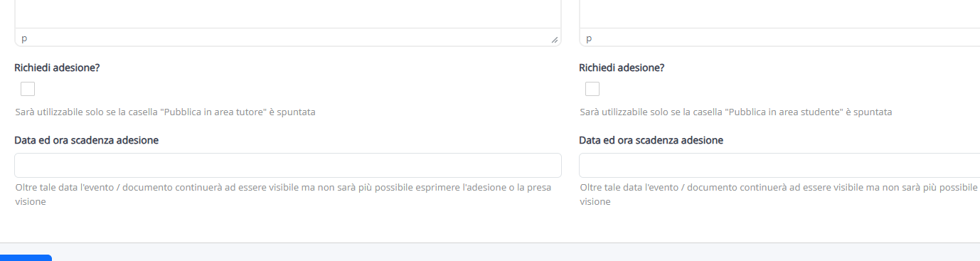Click inside the left rich text editor area
Image resolution: width=980 pixels, height=261 pixels.
click(288, 14)
